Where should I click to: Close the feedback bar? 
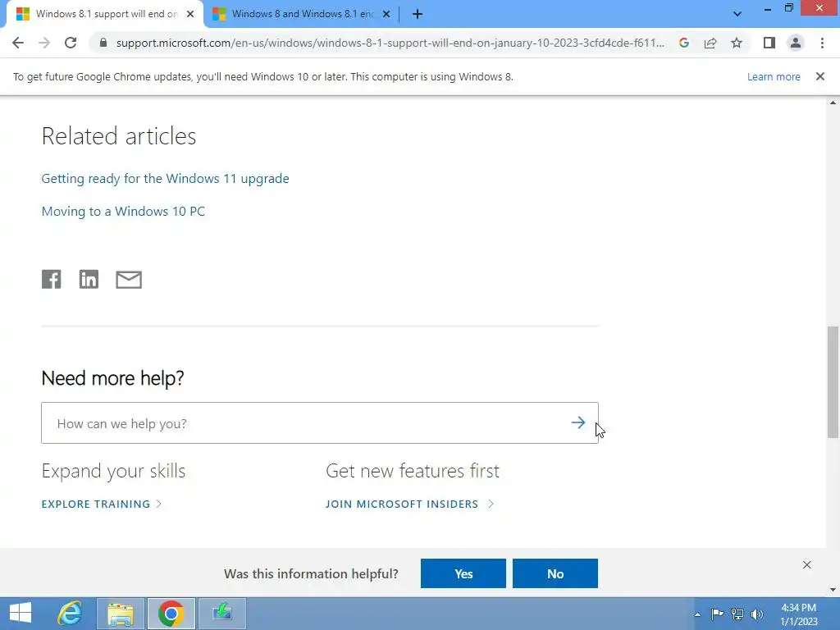pos(807,565)
